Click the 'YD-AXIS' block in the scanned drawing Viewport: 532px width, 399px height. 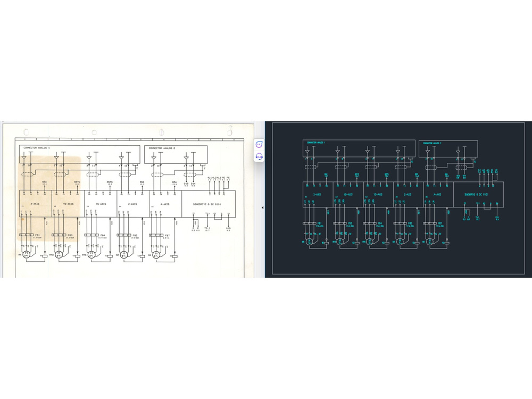point(68,204)
